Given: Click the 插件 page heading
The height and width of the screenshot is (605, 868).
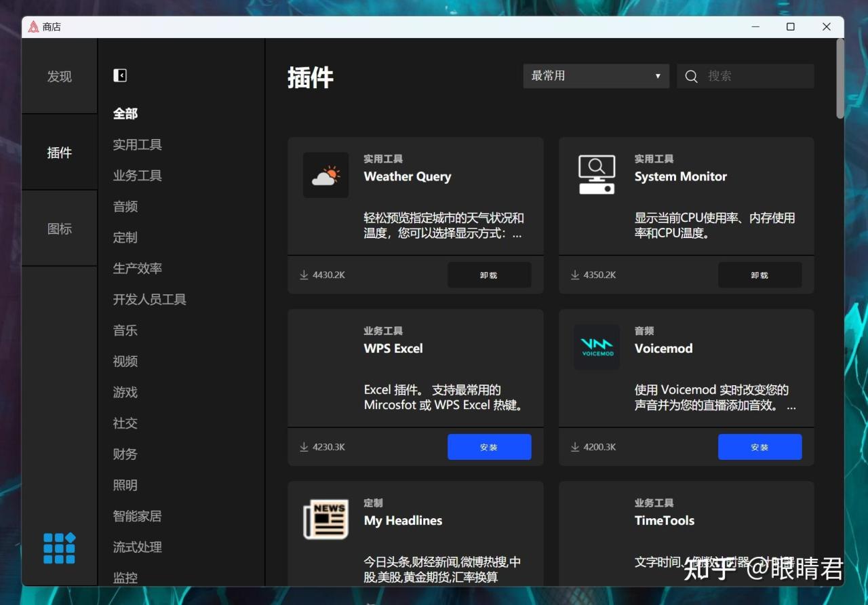Looking at the screenshot, I should [x=311, y=77].
